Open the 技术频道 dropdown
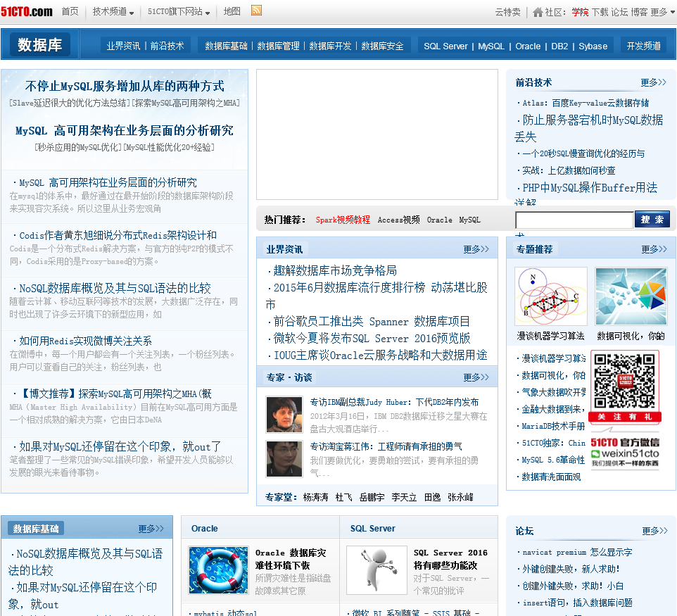 [113, 12]
